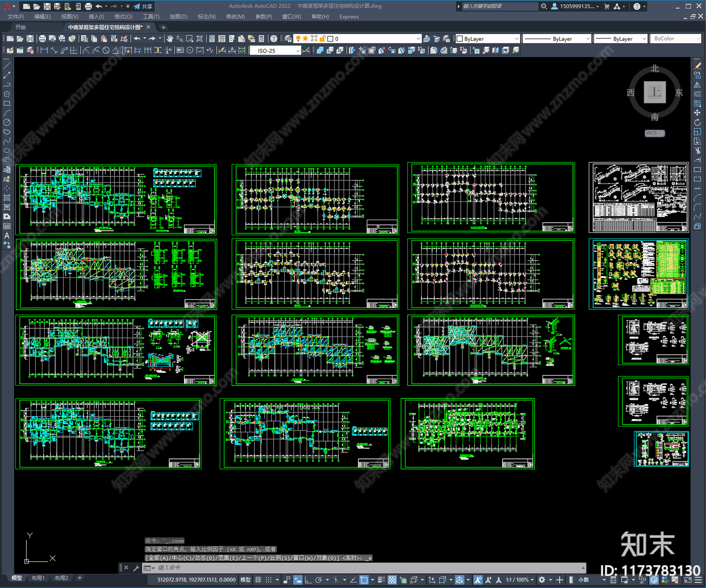The image size is (706, 588).
Task: Click the Help question mark toolbar icon
Action: click(274, 39)
